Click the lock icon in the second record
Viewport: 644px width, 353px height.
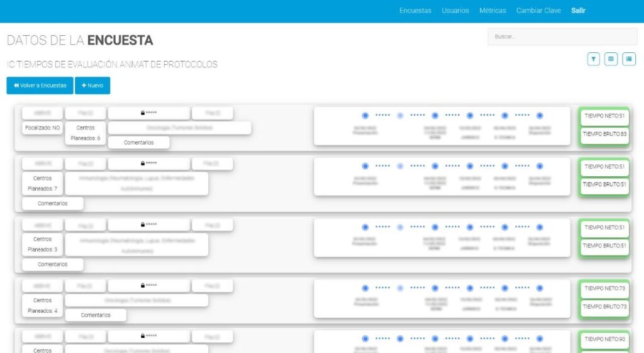pyautogui.click(x=143, y=164)
